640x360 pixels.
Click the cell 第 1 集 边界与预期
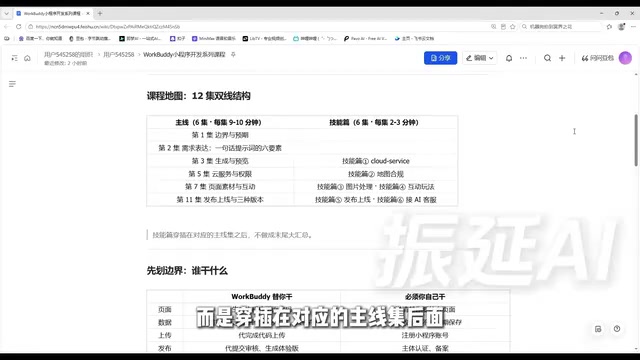(220, 135)
